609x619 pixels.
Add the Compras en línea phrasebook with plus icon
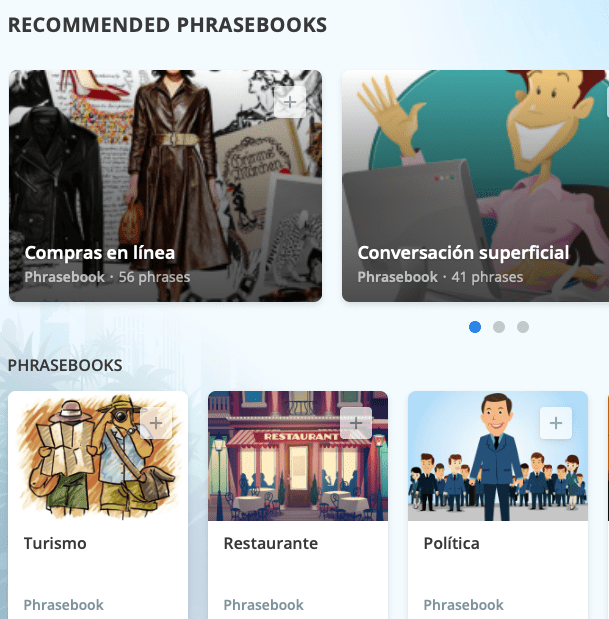(x=290, y=102)
